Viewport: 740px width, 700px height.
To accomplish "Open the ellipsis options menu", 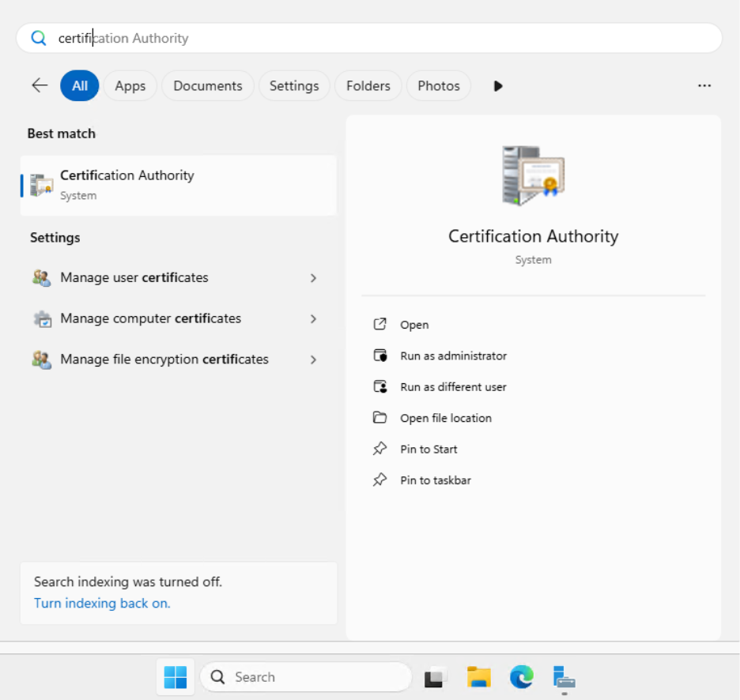I will coord(704,85).
